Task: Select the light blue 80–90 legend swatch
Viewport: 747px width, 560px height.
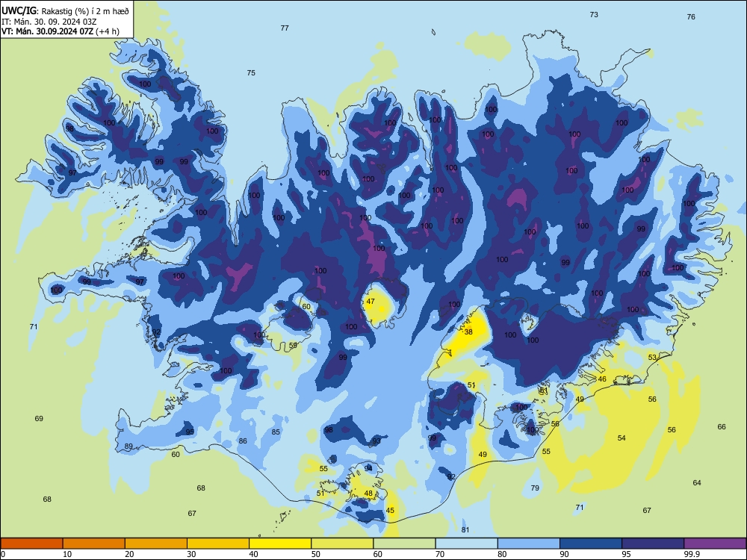Action: 529,544
